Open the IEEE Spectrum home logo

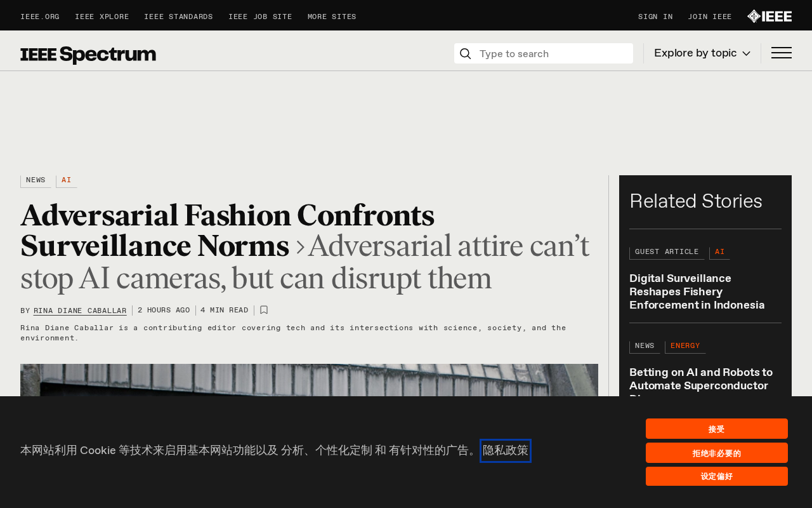[x=88, y=55]
